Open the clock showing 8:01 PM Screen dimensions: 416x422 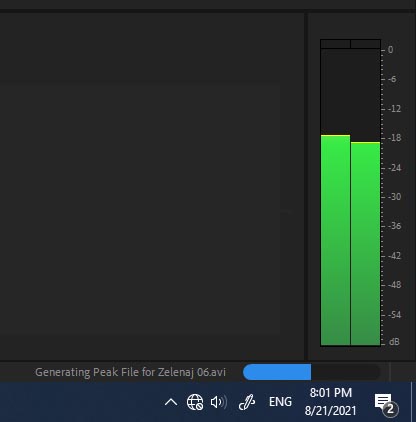click(x=331, y=393)
